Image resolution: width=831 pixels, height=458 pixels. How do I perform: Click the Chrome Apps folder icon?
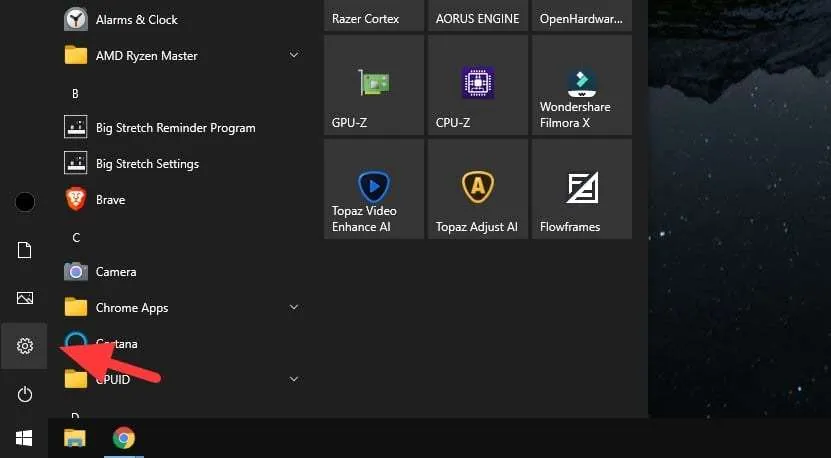pyautogui.click(x=76, y=307)
